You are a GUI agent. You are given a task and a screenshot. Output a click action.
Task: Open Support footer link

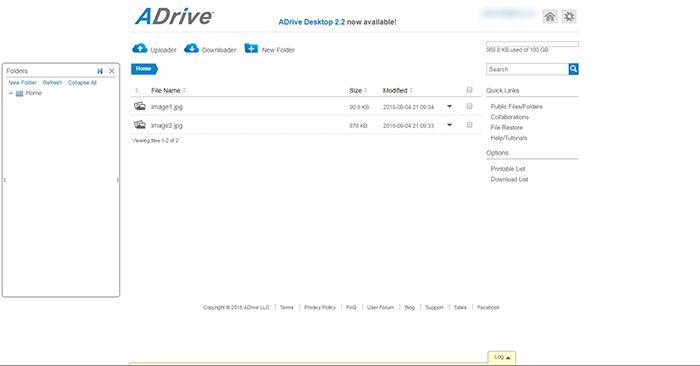[x=434, y=308]
